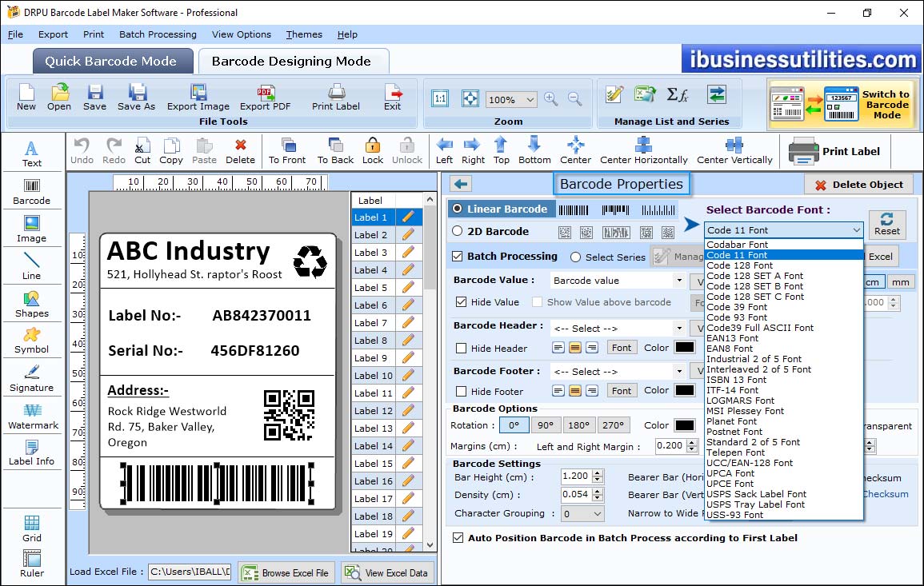Click the Load Excel File path field
924x586 pixels.
click(190, 572)
